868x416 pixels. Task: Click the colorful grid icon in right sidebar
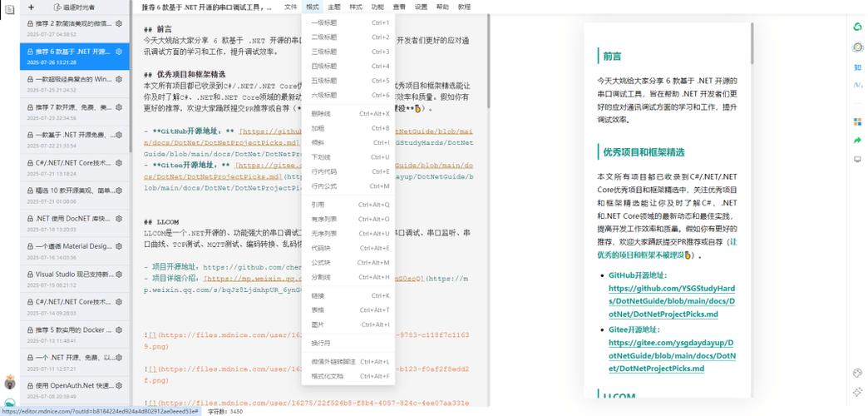tap(857, 121)
